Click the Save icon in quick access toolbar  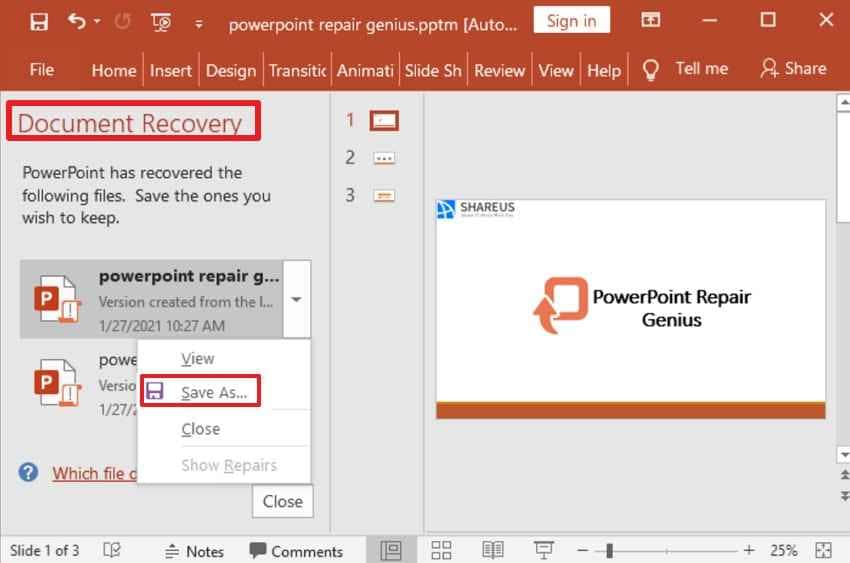pos(38,22)
